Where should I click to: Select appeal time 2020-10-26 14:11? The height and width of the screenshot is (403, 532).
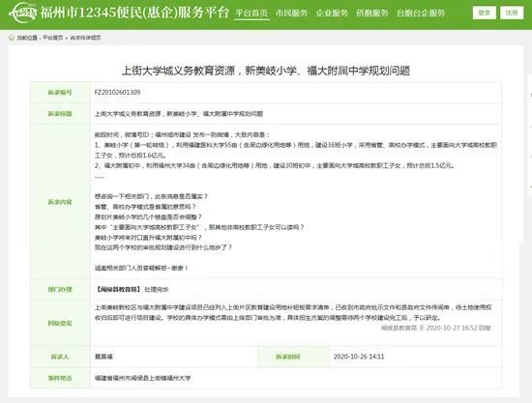pyautogui.click(x=359, y=357)
